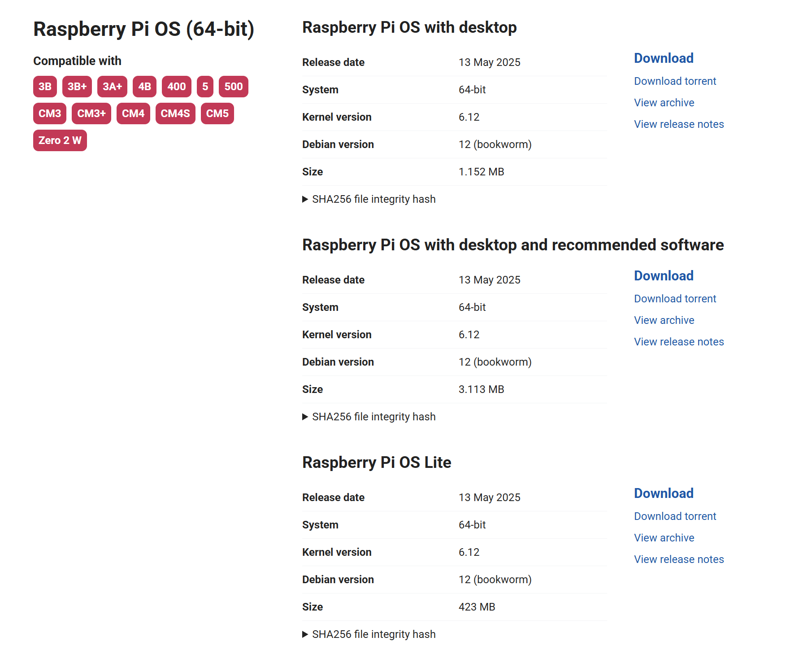The height and width of the screenshot is (672, 799).
Task: Expand SHA256 file integrity hash for Lite
Action: click(x=369, y=634)
